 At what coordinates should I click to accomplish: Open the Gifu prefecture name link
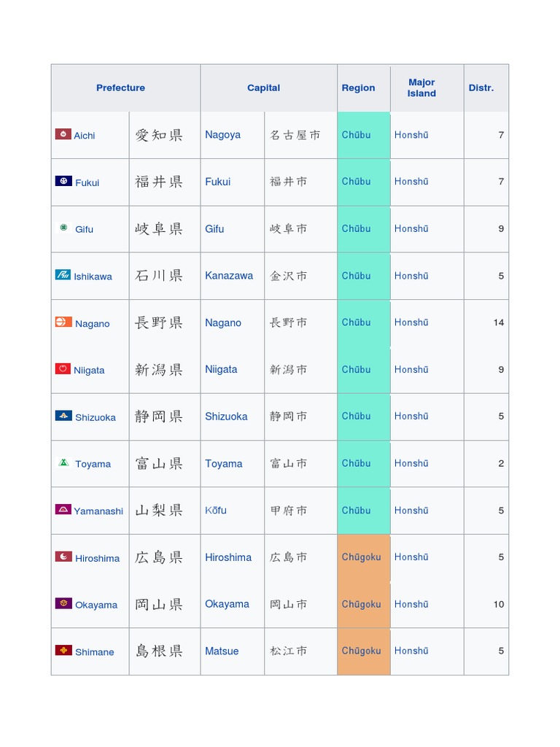pos(85,229)
